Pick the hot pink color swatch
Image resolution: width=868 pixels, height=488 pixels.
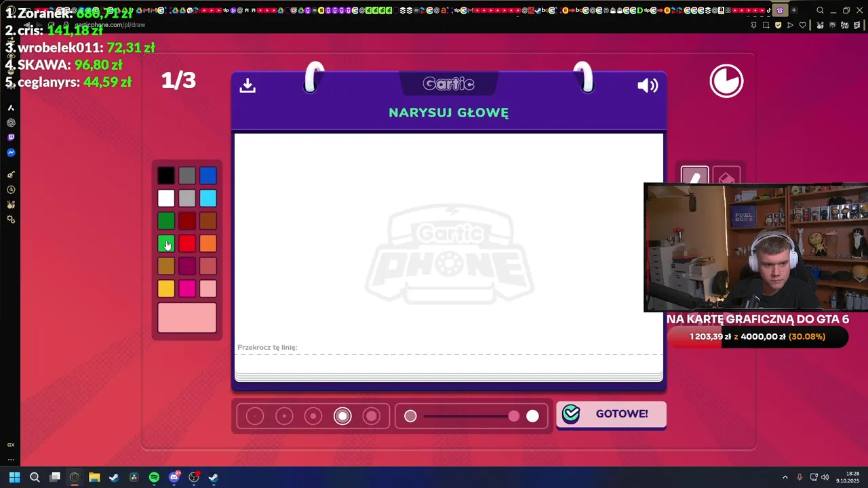187,289
